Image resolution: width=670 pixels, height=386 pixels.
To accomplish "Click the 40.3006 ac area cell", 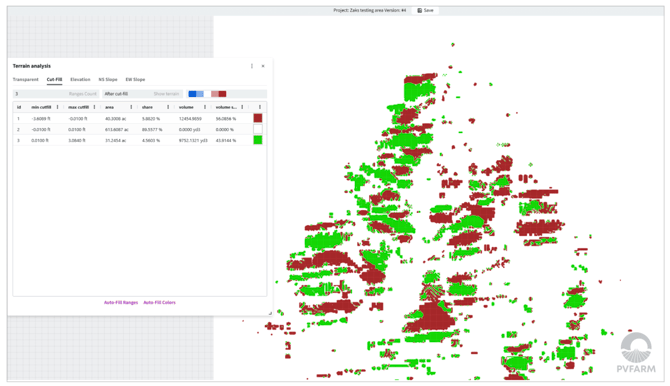I will pyautogui.click(x=115, y=118).
